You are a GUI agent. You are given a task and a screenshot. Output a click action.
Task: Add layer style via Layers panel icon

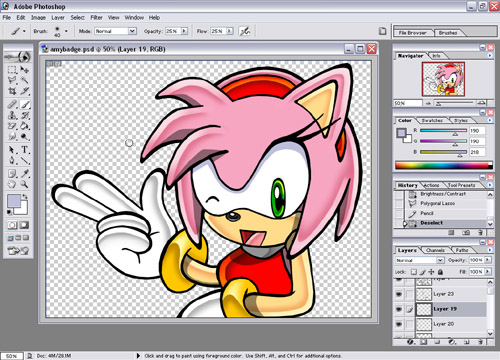[x=410, y=342]
